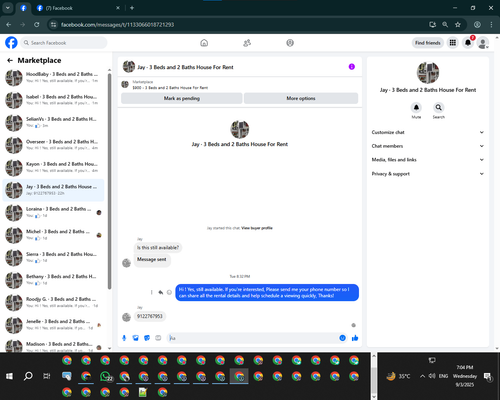The image size is (500, 400).
Task: Click More options button
Action: pyautogui.click(x=301, y=98)
